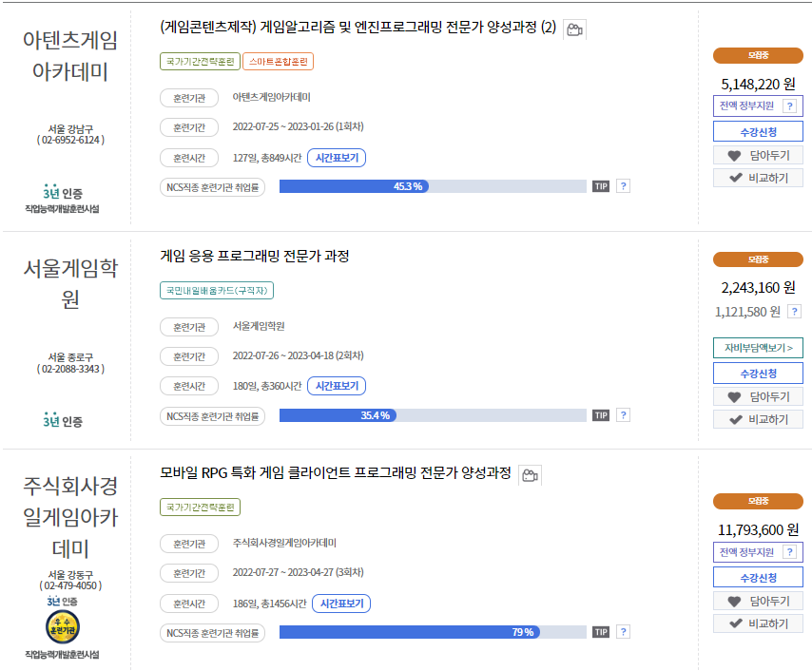The width and height of the screenshot is (812, 671).
Task: Select the 국민내일배움카드(구직자) tag
Action: click(219, 290)
